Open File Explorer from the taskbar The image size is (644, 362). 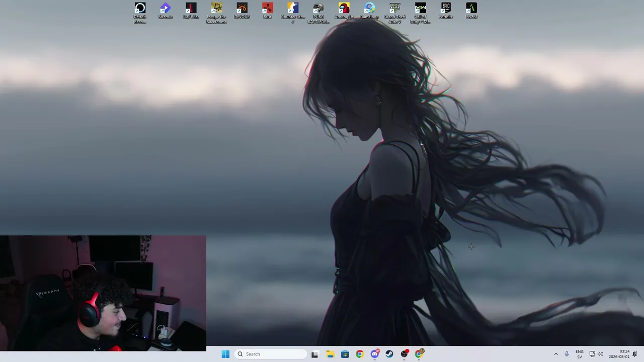click(330, 354)
